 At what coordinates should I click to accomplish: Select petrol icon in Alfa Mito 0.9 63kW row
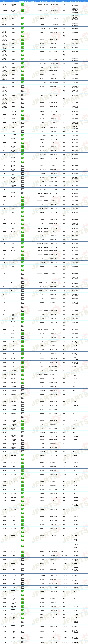click(x=23, y=32)
